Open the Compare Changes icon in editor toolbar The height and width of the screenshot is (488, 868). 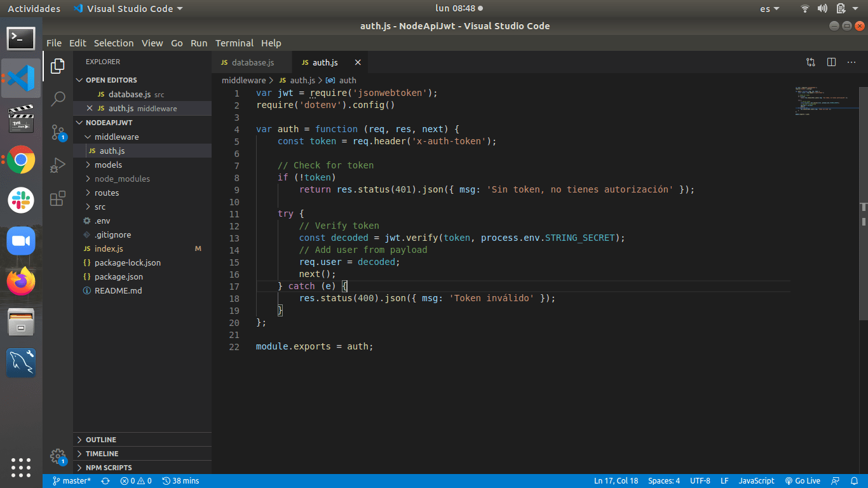point(811,62)
